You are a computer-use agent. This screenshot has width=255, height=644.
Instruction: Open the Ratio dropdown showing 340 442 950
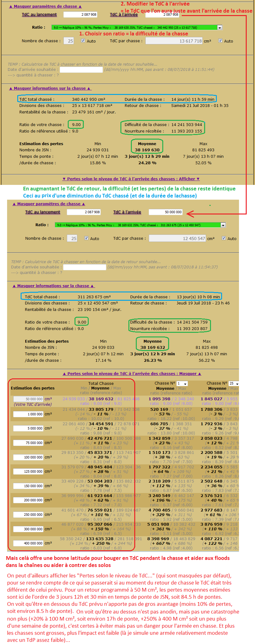pos(137,27)
